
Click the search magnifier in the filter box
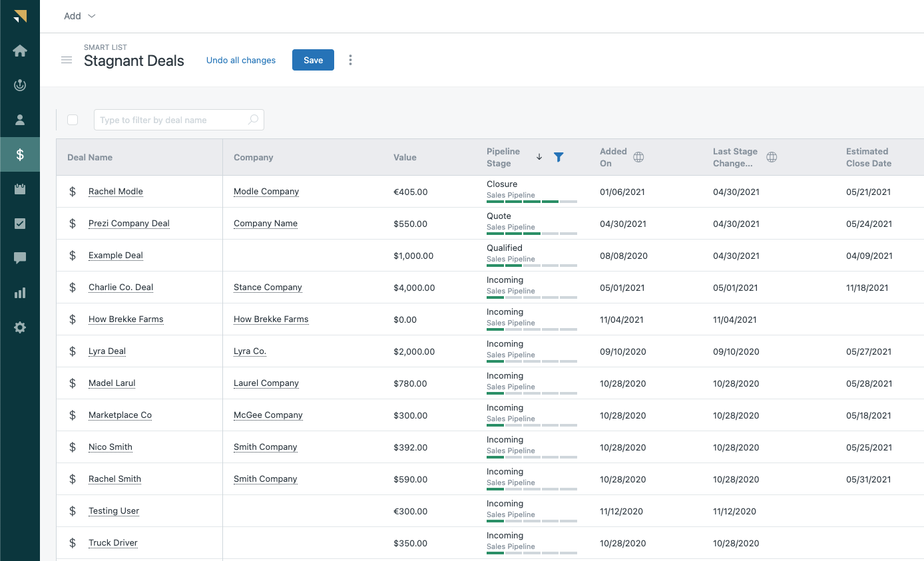tap(253, 120)
